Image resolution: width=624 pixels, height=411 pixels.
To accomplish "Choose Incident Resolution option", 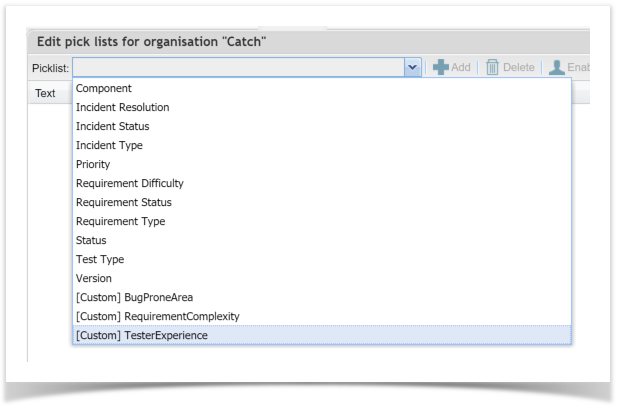I will pos(122,107).
